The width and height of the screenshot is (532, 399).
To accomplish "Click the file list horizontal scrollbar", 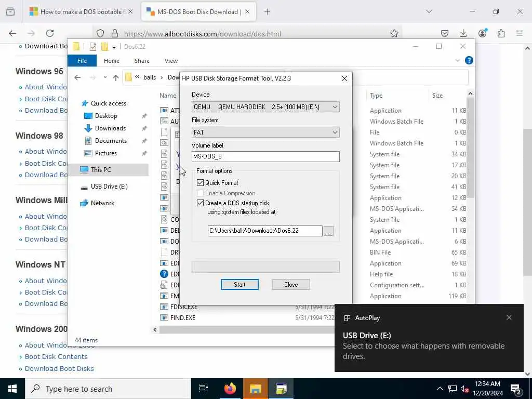I will [247, 329].
